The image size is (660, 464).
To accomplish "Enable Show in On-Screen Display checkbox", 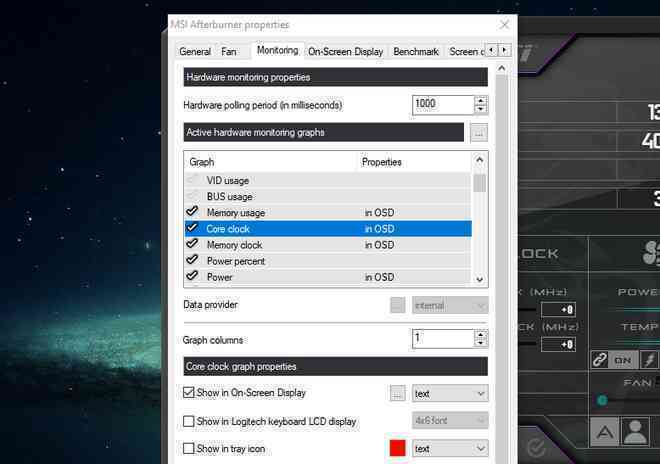I will coord(189,392).
